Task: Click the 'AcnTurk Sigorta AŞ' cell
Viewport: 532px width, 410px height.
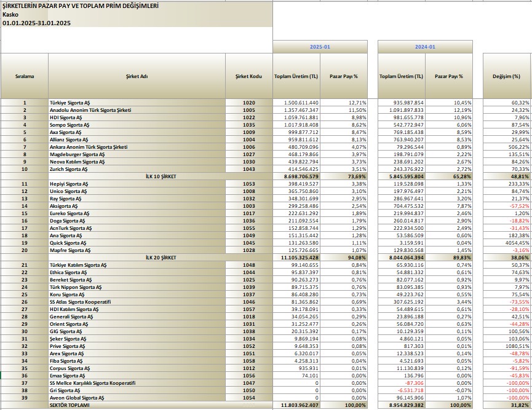Action: (x=137, y=228)
